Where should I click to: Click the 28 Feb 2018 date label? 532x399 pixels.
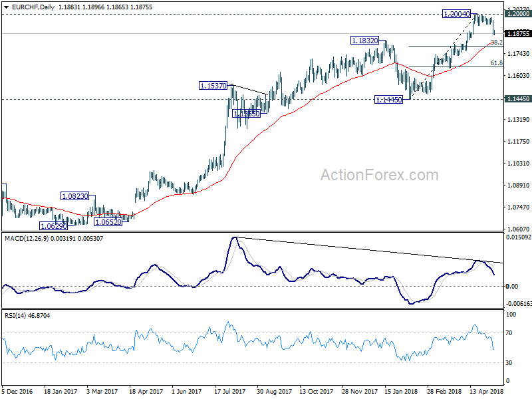click(444, 391)
